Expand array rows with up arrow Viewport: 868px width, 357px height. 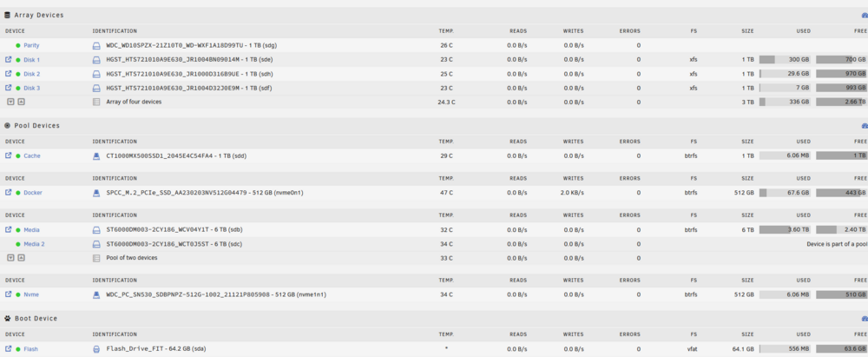tap(21, 102)
